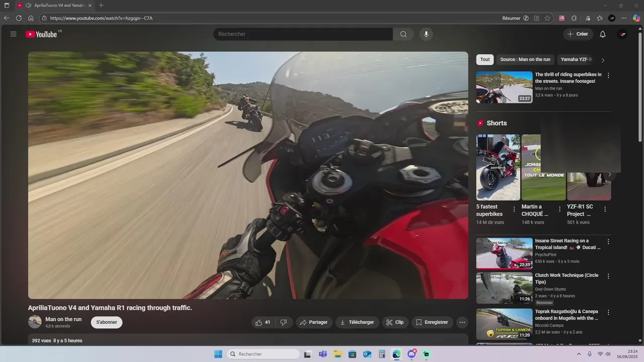Open options for Insane Street Racing video

click(608, 242)
